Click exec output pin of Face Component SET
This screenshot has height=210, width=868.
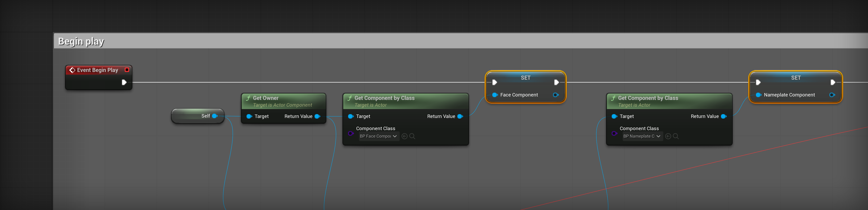point(556,82)
